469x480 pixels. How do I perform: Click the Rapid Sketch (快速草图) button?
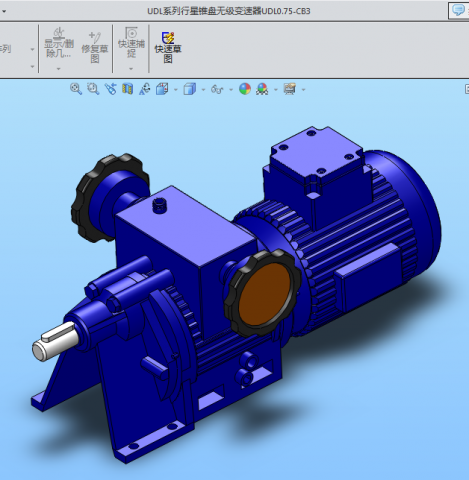tap(168, 47)
